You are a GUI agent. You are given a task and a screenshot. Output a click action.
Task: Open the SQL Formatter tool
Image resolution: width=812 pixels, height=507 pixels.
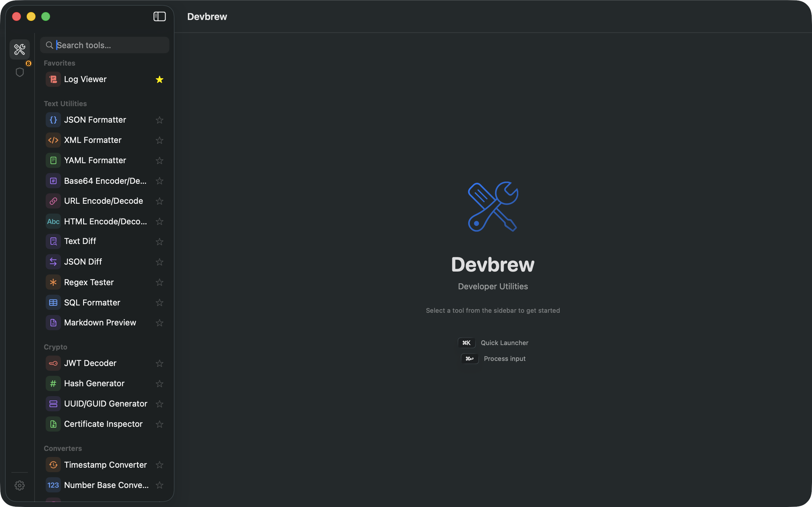click(x=92, y=302)
